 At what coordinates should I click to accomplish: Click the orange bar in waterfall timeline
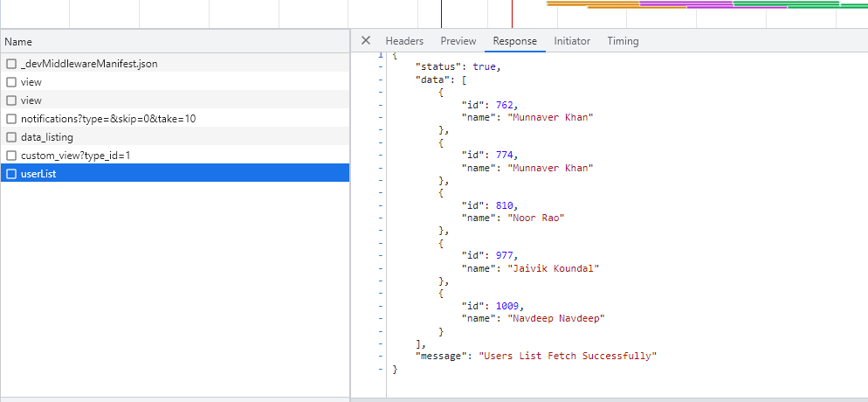click(594, 3)
